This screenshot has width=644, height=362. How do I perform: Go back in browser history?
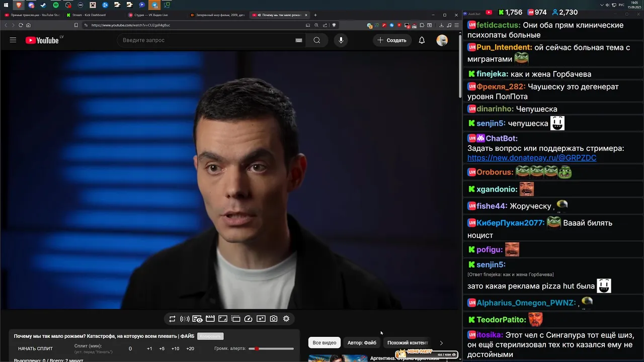tap(6, 25)
